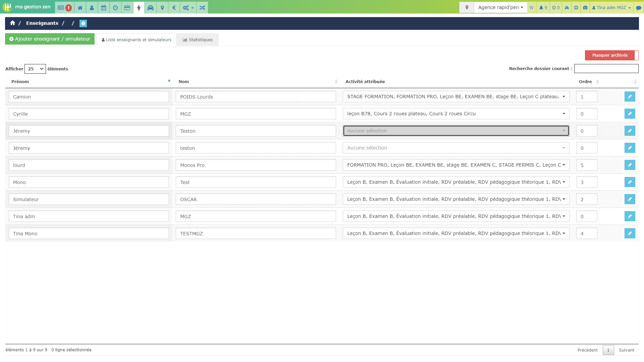This screenshot has height=362, width=644.
Task: Go to Précédent page
Action: pos(587,350)
